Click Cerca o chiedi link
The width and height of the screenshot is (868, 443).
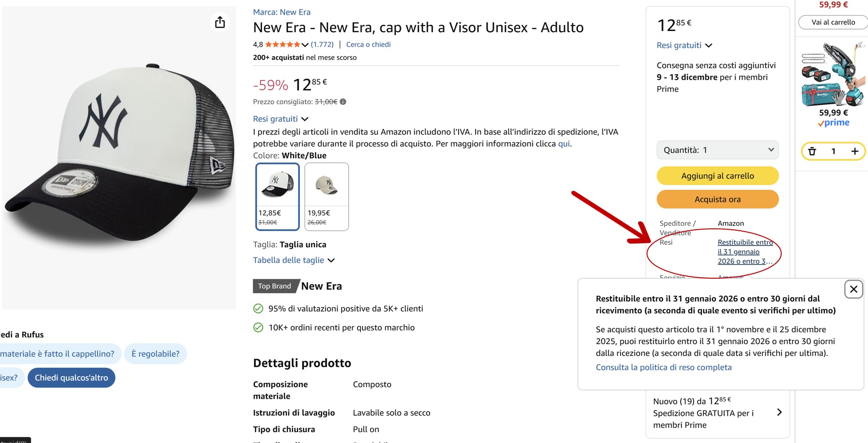[x=368, y=44]
